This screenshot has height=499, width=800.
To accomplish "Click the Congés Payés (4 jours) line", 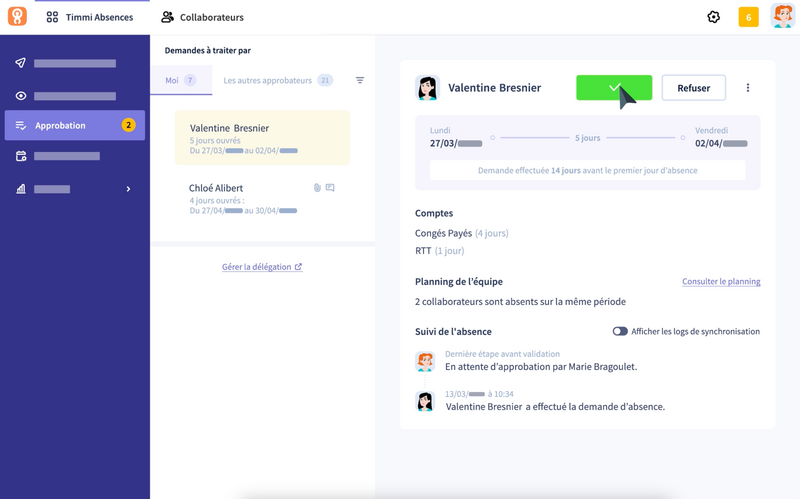I will (x=461, y=233).
